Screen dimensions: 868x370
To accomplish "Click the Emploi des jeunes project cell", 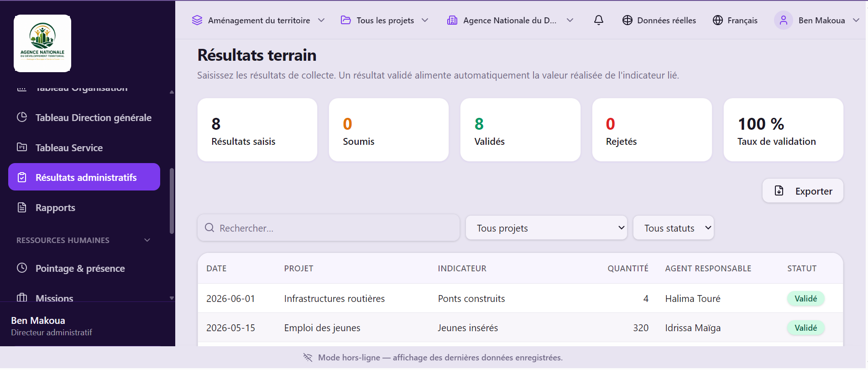I will [x=322, y=328].
